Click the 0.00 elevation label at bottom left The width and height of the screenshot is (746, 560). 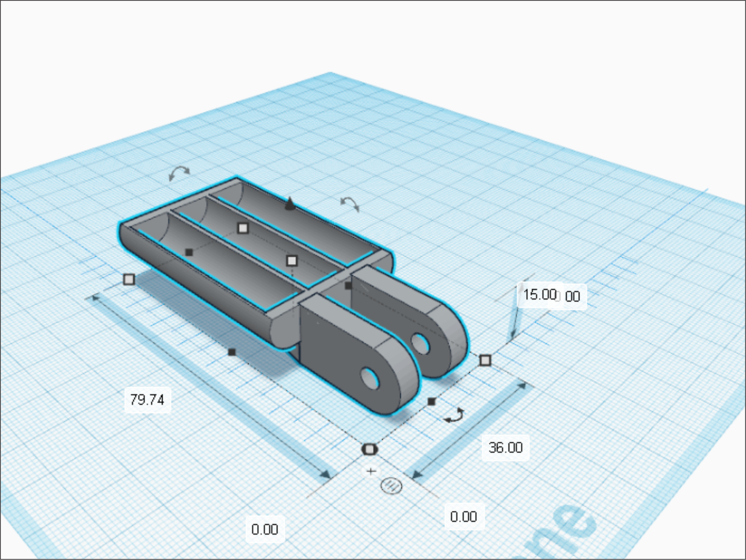(265, 530)
